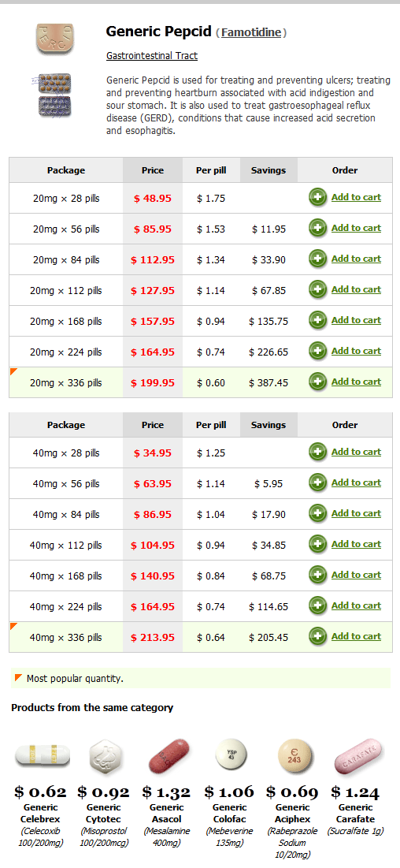Viewport: 400px width, 868px height.
Task: Open the Generic Colofac product name
Action: coord(229,813)
